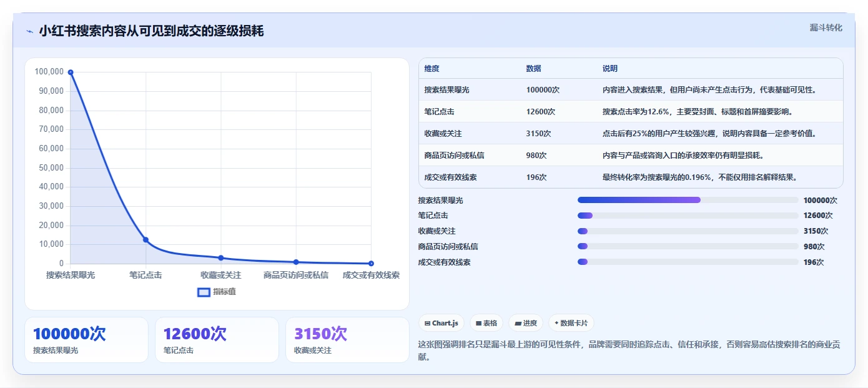Click the y-axis value 100,000
Image resolution: width=868 pixels, height=388 pixels.
[x=49, y=72]
